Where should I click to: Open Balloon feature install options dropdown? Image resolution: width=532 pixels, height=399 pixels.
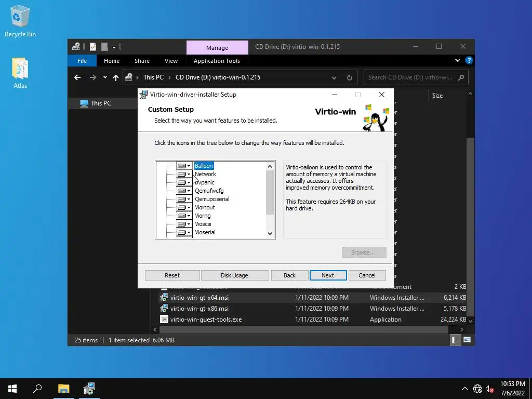click(184, 166)
